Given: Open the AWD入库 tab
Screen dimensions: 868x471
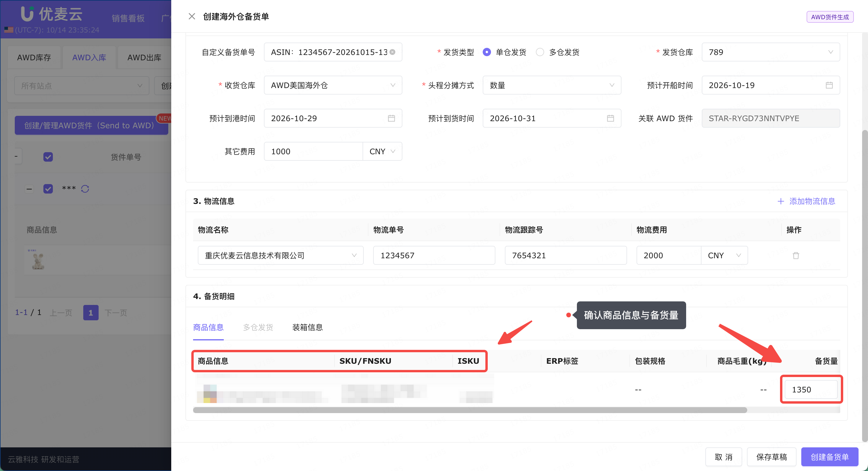Looking at the screenshot, I should click(x=89, y=57).
